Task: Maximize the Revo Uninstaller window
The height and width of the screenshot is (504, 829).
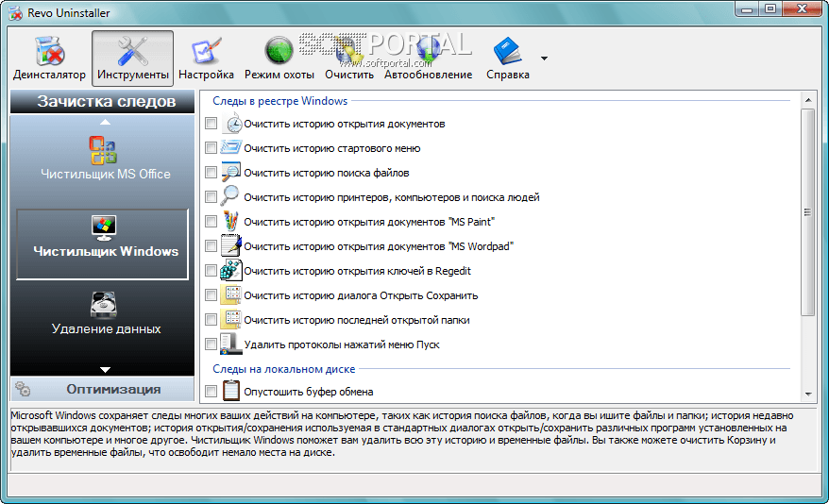Action: [770, 9]
